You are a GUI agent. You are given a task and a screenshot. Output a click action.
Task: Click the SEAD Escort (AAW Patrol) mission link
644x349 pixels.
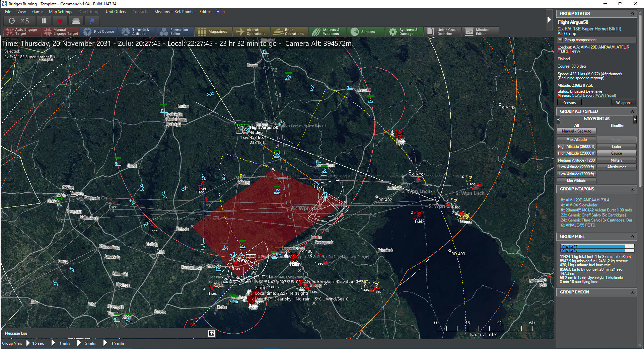point(594,96)
